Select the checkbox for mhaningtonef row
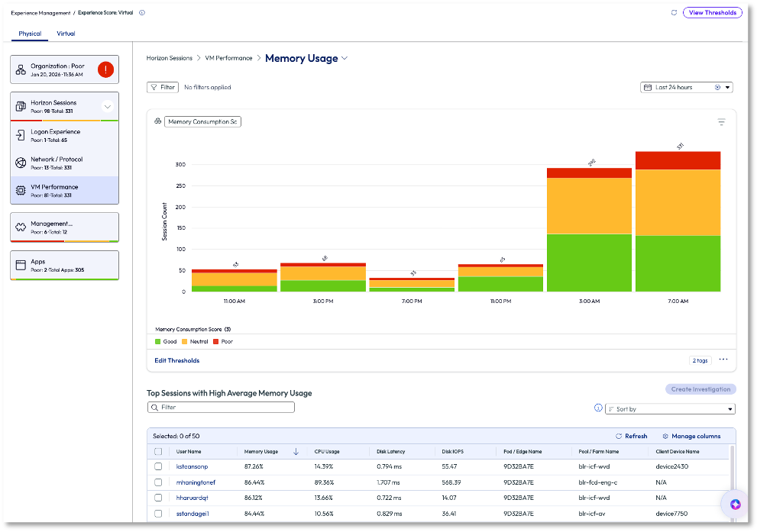This screenshot has width=757, height=532. point(158,482)
